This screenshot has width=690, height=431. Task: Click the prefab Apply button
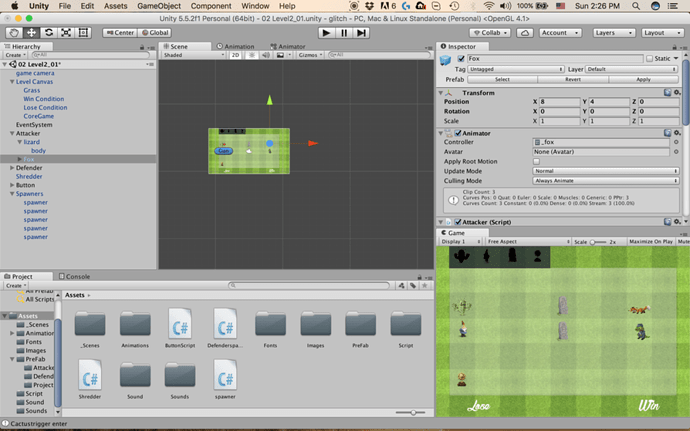coord(643,80)
